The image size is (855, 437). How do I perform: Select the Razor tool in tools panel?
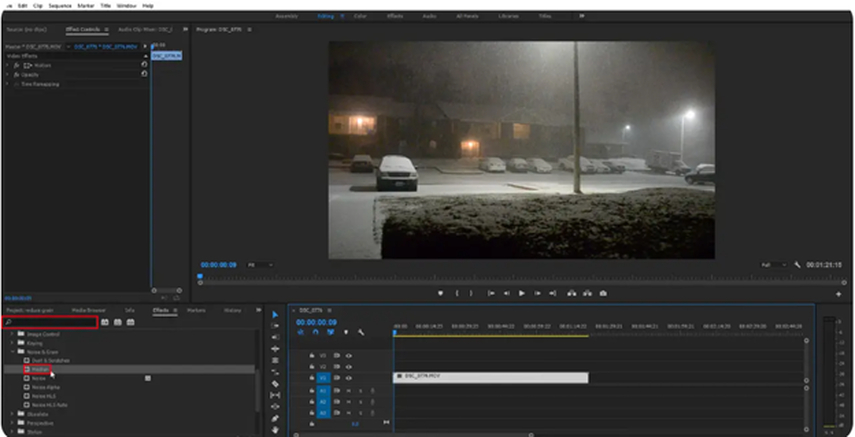click(x=276, y=383)
